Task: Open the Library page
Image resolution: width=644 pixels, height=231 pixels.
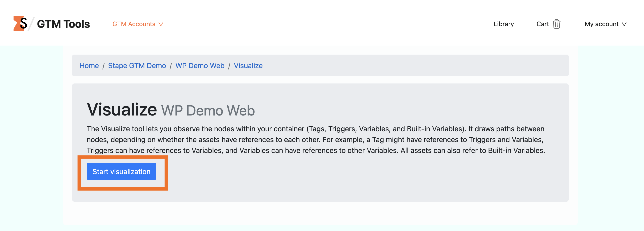Action: pyautogui.click(x=504, y=24)
